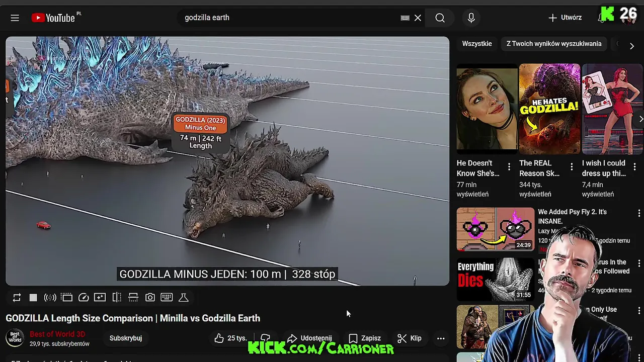The image size is (644, 362).
Task: Open the flask experiments icon
Action: point(184,298)
